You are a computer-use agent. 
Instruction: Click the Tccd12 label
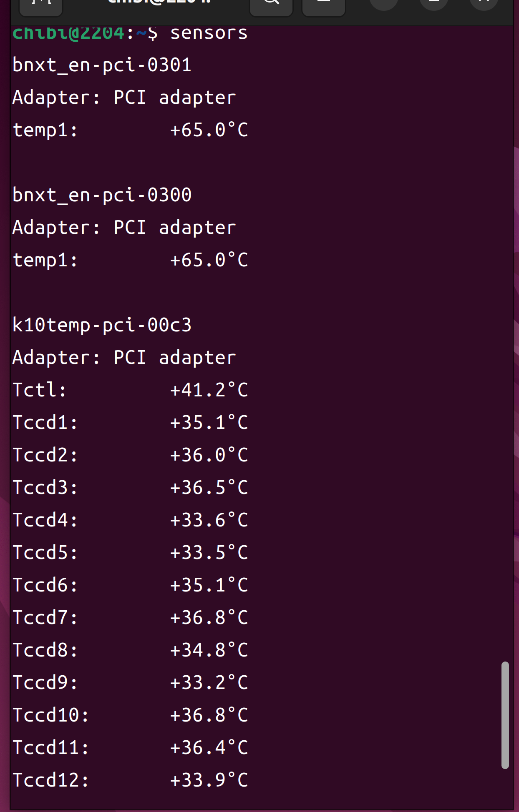pyautogui.click(x=50, y=780)
